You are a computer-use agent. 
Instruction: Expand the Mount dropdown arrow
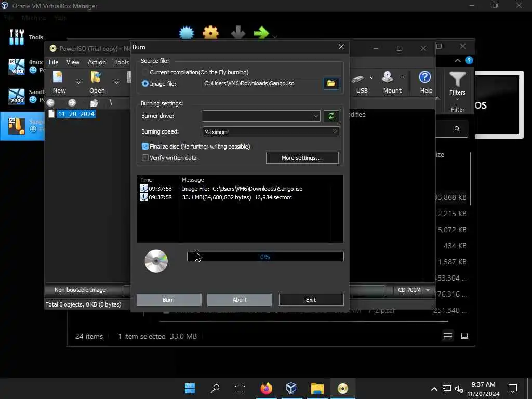[x=402, y=78]
